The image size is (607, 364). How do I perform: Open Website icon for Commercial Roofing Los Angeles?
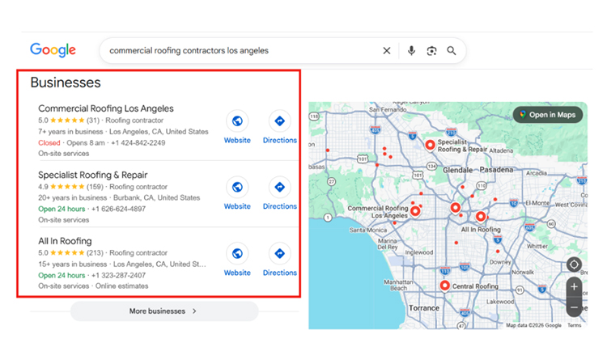(237, 121)
